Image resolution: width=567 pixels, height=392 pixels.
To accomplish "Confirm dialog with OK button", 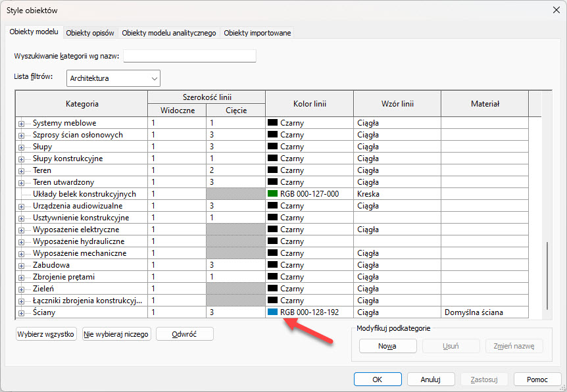I will pos(377,380).
